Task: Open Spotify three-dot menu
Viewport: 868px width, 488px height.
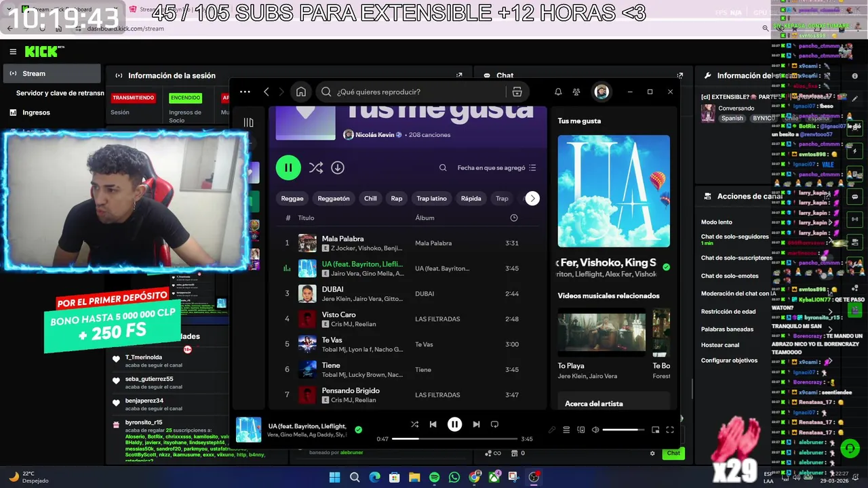Action: click(245, 91)
